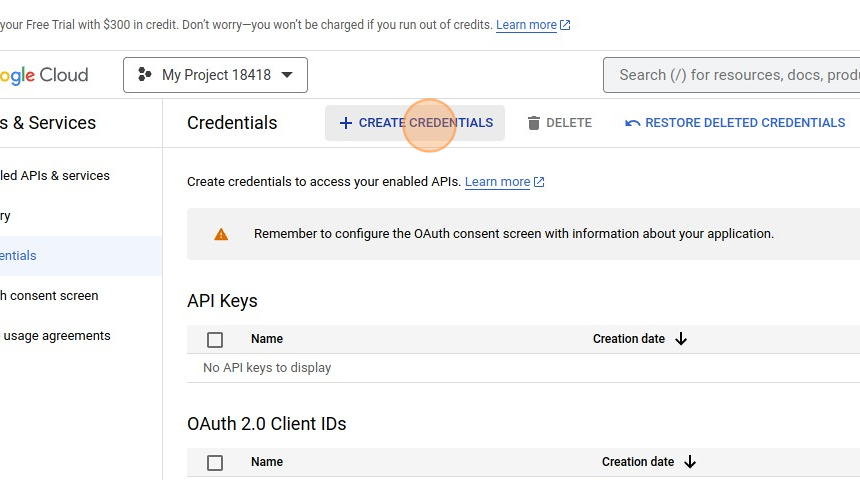Toggle the API Keys select-all checkbox
Viewport: 860px width, 480px height.
[x=215, y=340]
